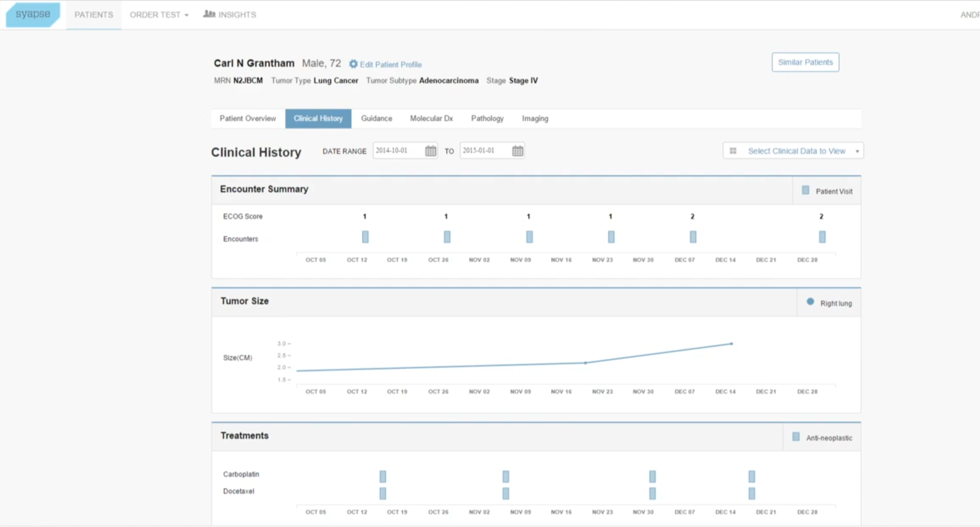Switch to the Molecular Dx tab

coord(431,119)
